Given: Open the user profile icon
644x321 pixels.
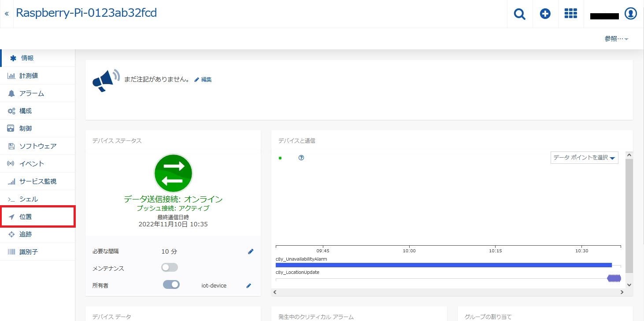Looking at the screenshot, I should 631,14.
